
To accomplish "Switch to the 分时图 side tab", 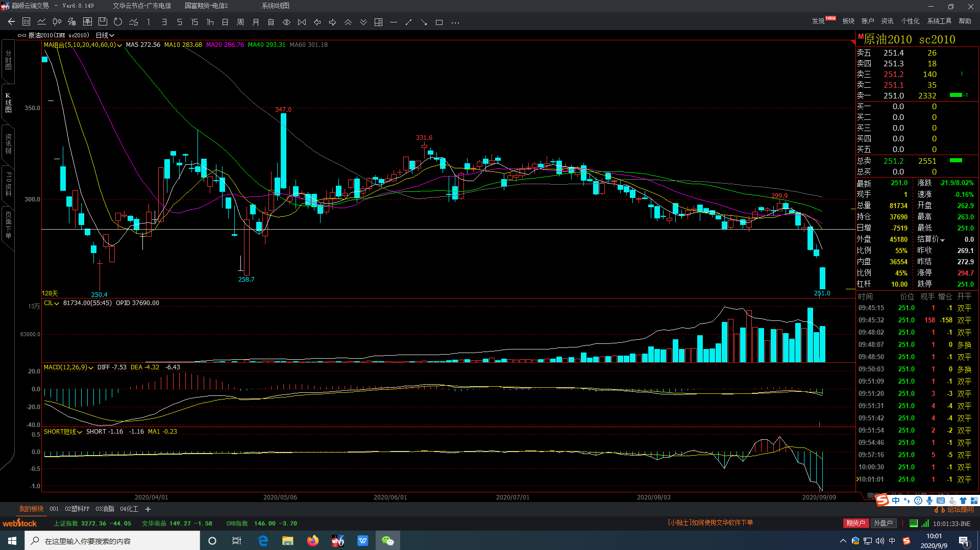I will (x=8, y=60).
